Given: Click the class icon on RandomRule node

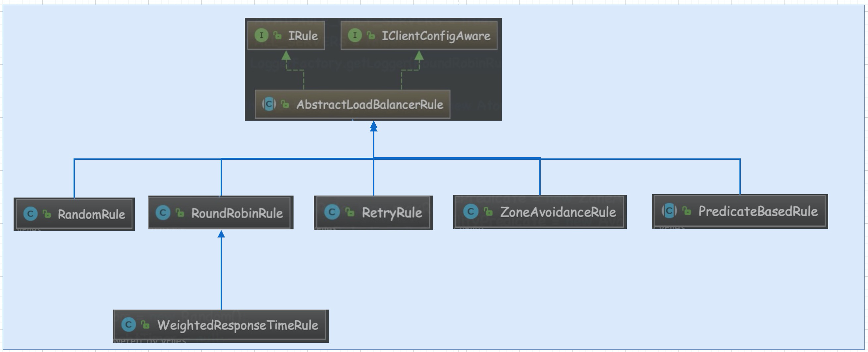Looking at the screenshot, I should click(x=31, y=214).
